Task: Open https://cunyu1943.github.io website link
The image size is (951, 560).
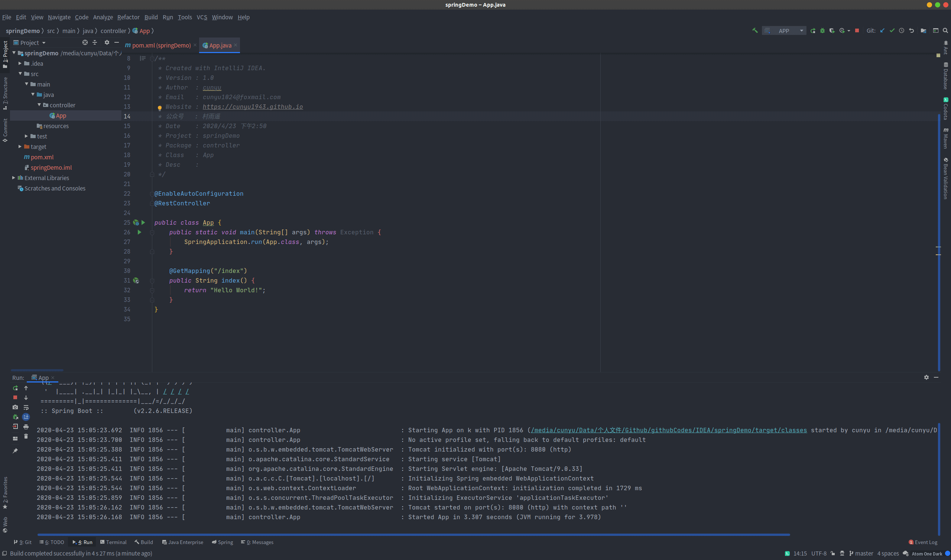Action: (x=252, y=106)
